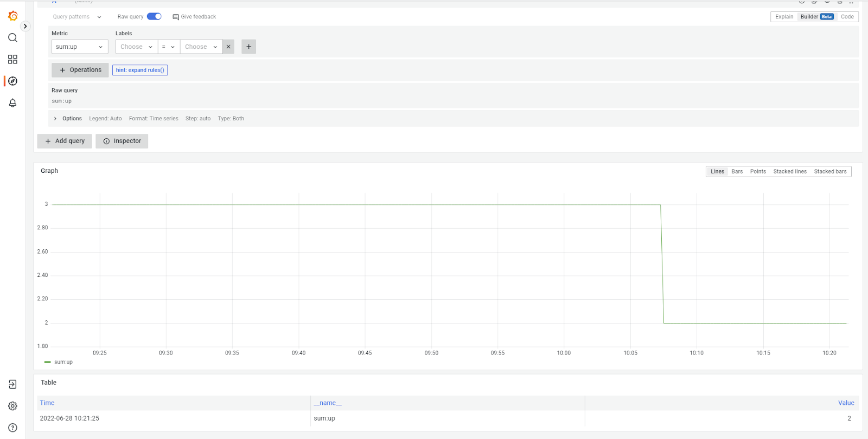Viewport: 868px width, 439px height.
Task: Click the Give feedback link
Action: coord(194,17)
